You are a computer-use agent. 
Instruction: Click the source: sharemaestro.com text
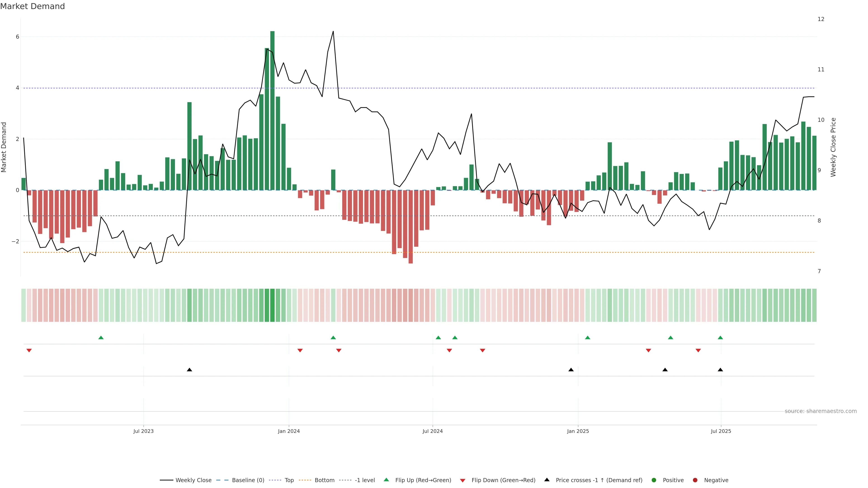pyautogui.click(x=821, y=411)
